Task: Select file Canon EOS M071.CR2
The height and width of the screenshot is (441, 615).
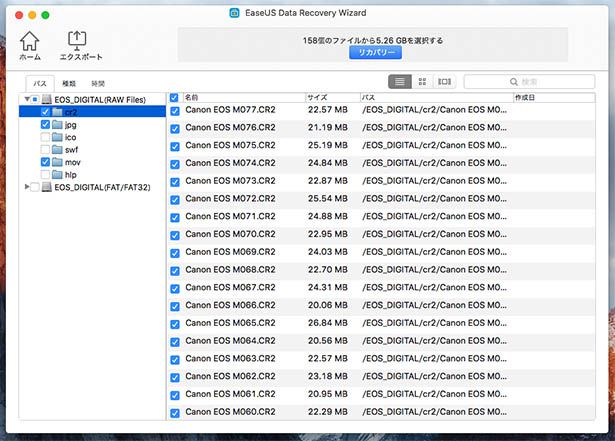Action: pos(230,216)
